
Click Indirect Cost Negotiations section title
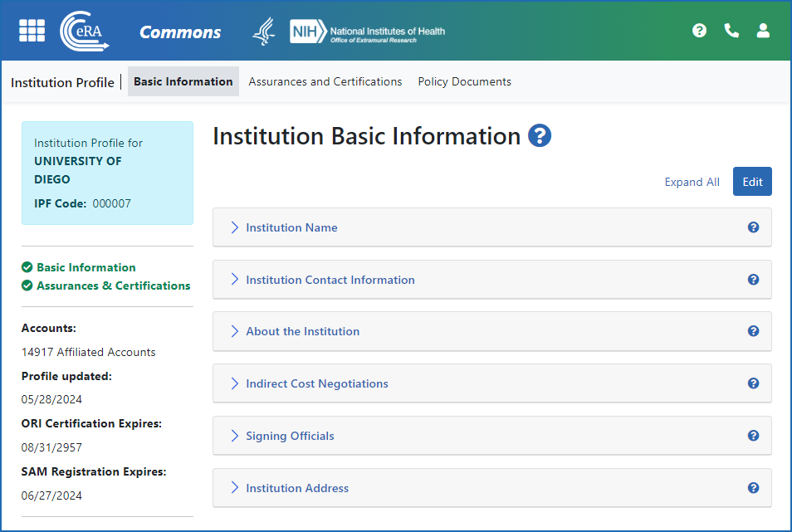point(317,383)
